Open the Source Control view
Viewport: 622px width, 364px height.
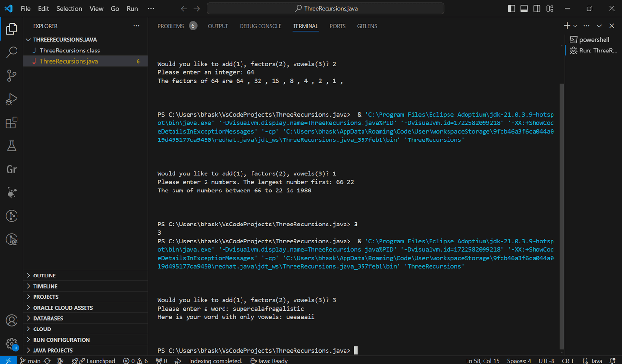pos(11,76)
